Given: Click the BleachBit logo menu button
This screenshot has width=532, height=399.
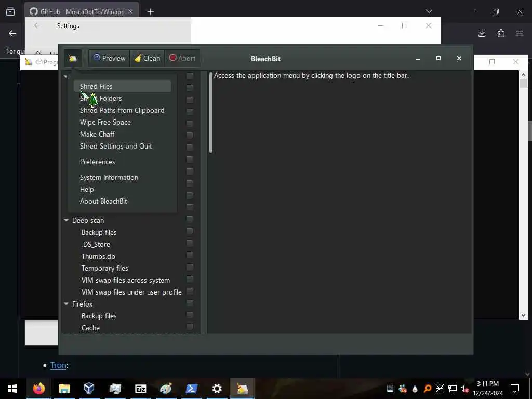Looking at the screenshot, I should pos(73,58).
